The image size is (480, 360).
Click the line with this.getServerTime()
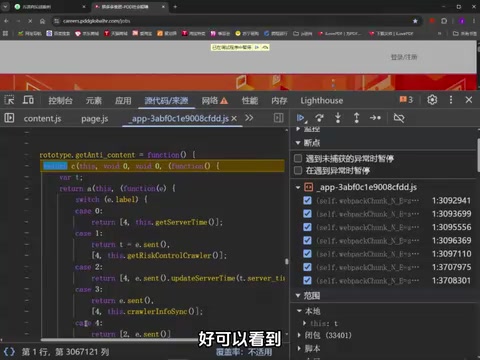pyautogui.click(x=157, y=222)
